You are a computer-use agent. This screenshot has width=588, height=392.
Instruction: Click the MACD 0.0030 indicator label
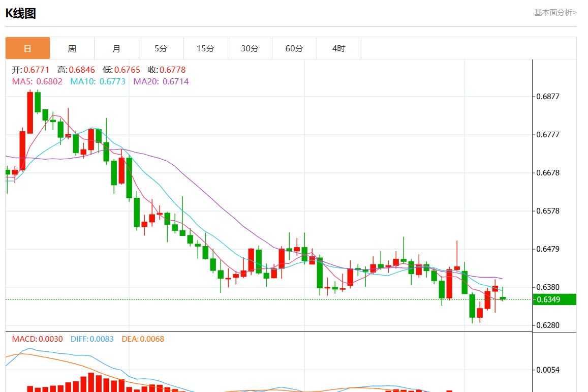point(37,339)
